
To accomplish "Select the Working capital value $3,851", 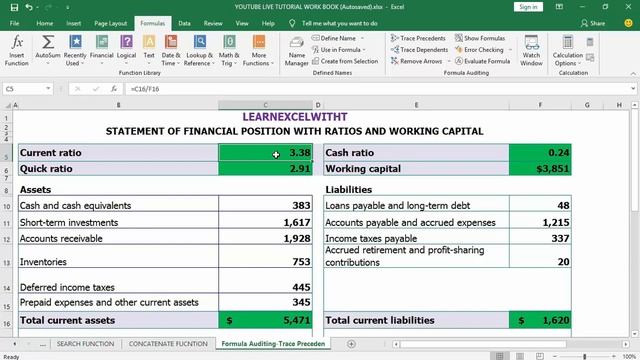I will click(540, 169).
